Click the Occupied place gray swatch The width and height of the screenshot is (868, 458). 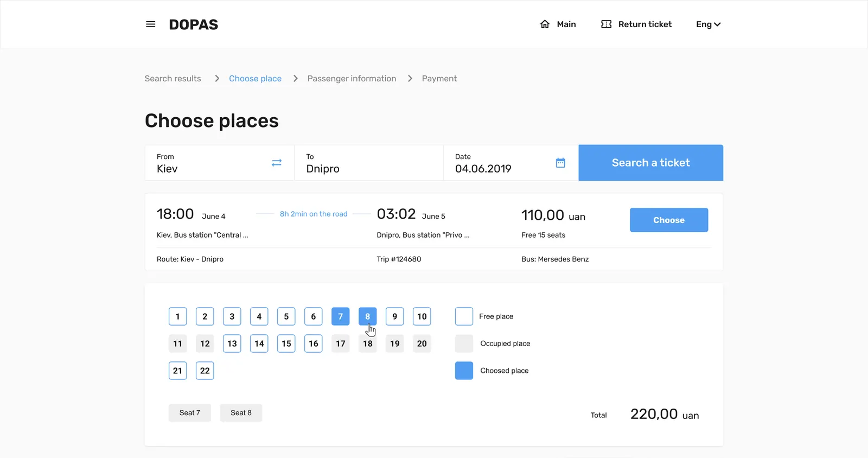click(x=464, y=343)
